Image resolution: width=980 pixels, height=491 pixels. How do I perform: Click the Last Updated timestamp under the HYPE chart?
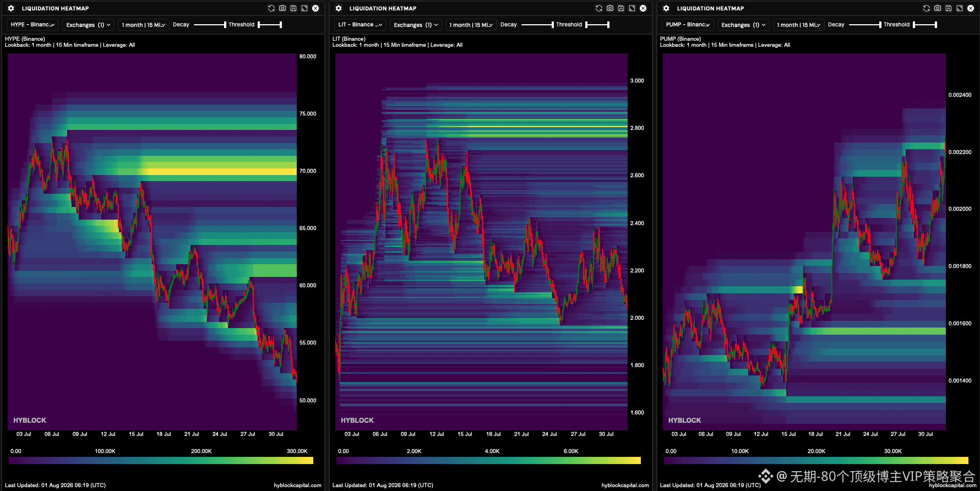click(x=55, y=485)
